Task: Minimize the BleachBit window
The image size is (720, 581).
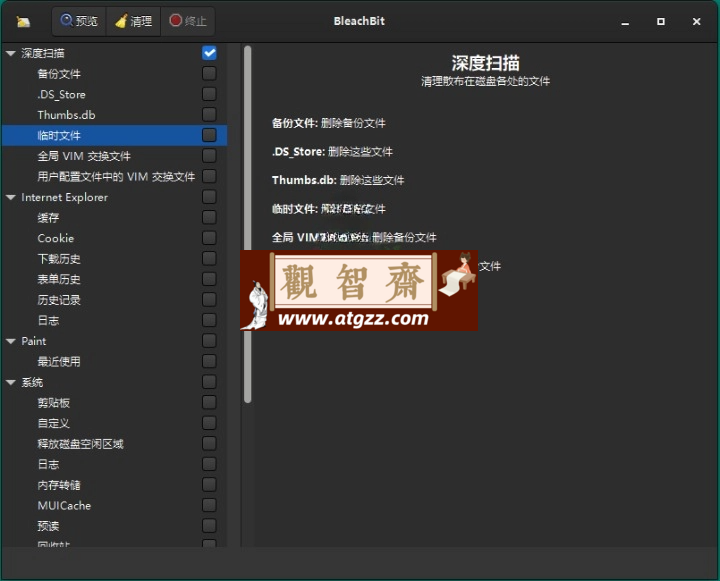Action: click(x=625, y=22)
